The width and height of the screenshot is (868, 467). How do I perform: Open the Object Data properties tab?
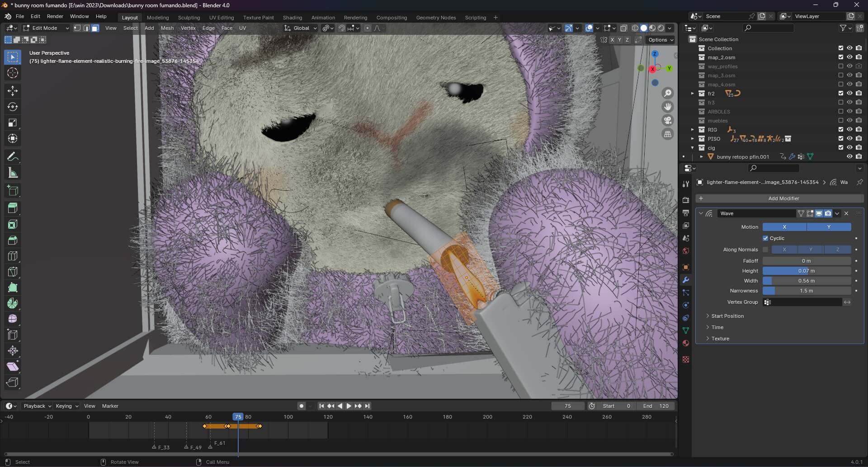[686, 330]
